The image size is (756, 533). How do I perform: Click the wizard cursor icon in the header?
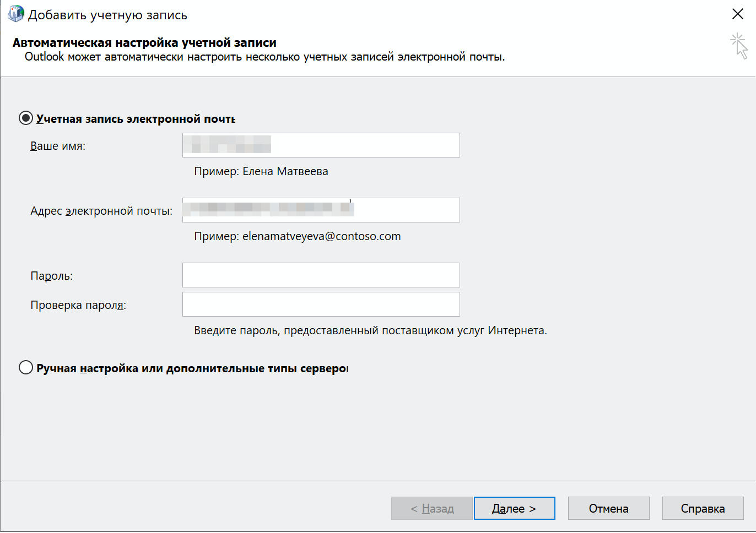coord(739,46)
